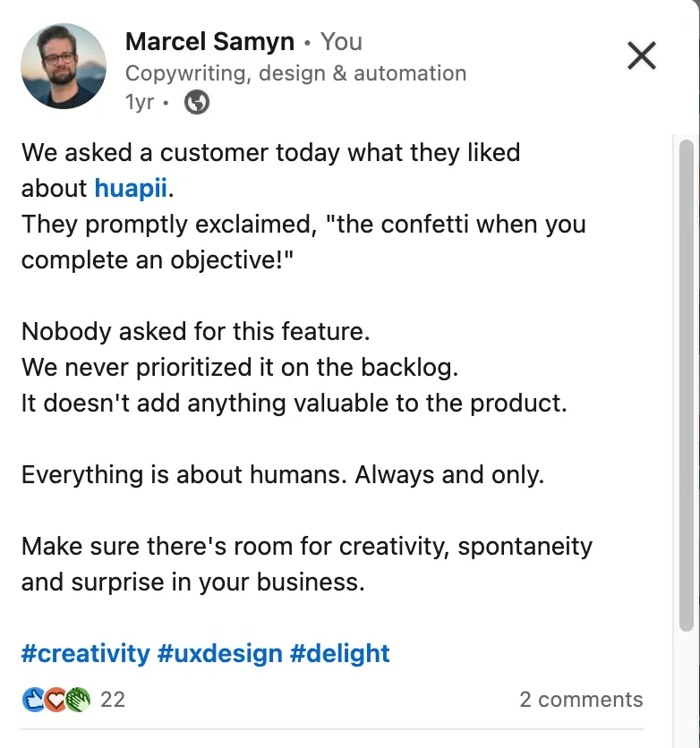The width and height of the screenshot is (700, 748).
Task: Open Marcel Samyn's profile via his name
Action: 209,41
